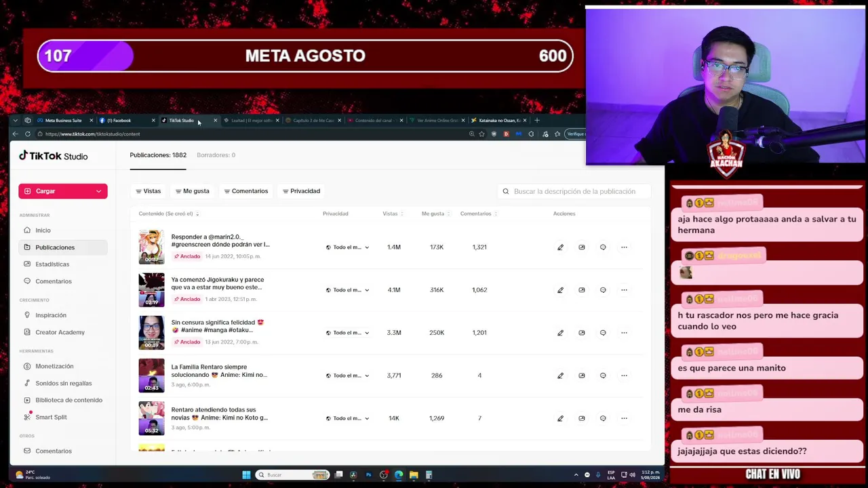Open Comentarios under Administrar
Viewport: 868px width, 488px height.
62,281
